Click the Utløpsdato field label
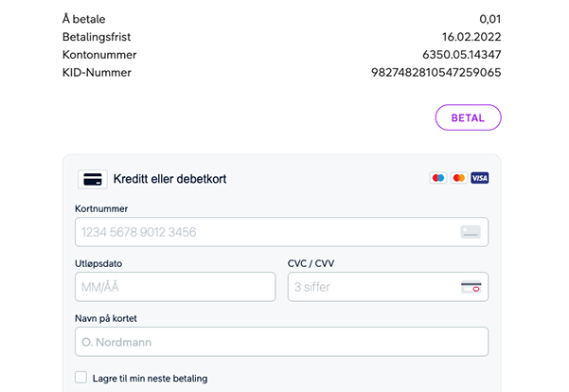This screenshot has height=392, width=569. (x=98, y=263)
